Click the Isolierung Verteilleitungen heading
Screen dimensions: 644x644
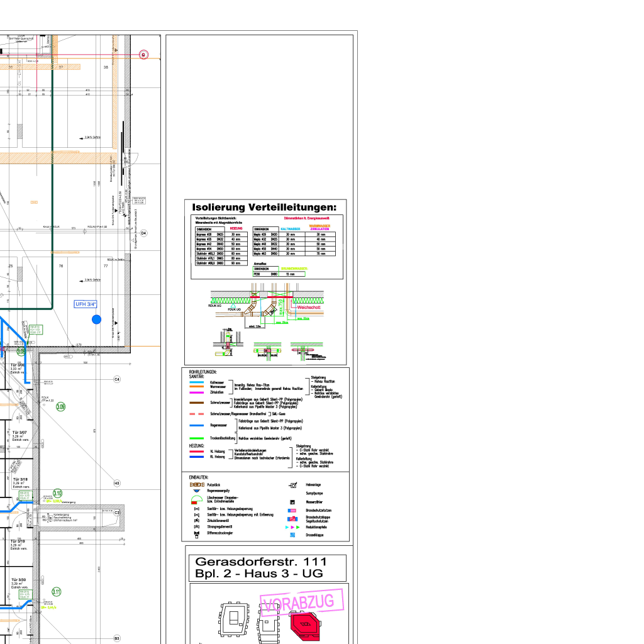click(x=265, y=207)
